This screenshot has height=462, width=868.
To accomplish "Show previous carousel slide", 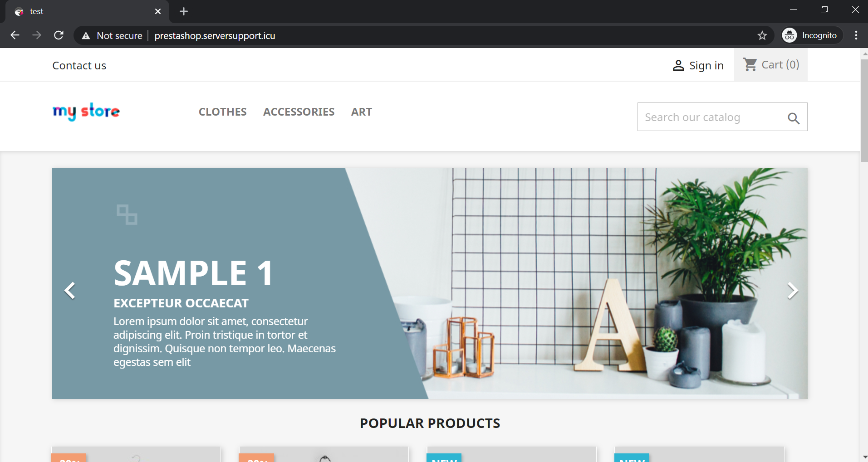I will point(70,291).
